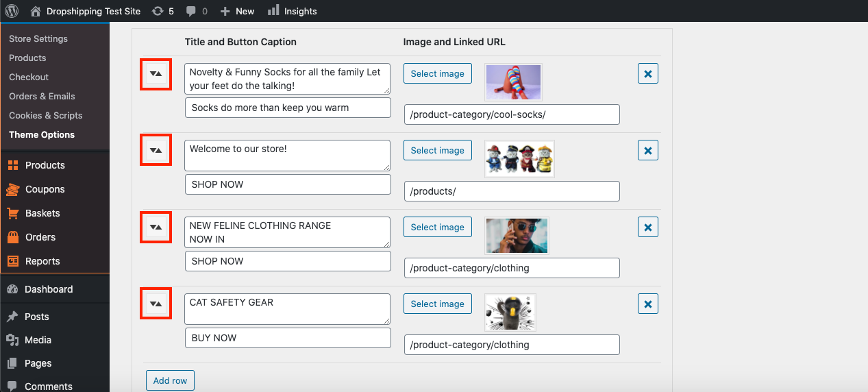
Task: Click the Dashboard gauge icon
Action: click(x=12, y=289)
